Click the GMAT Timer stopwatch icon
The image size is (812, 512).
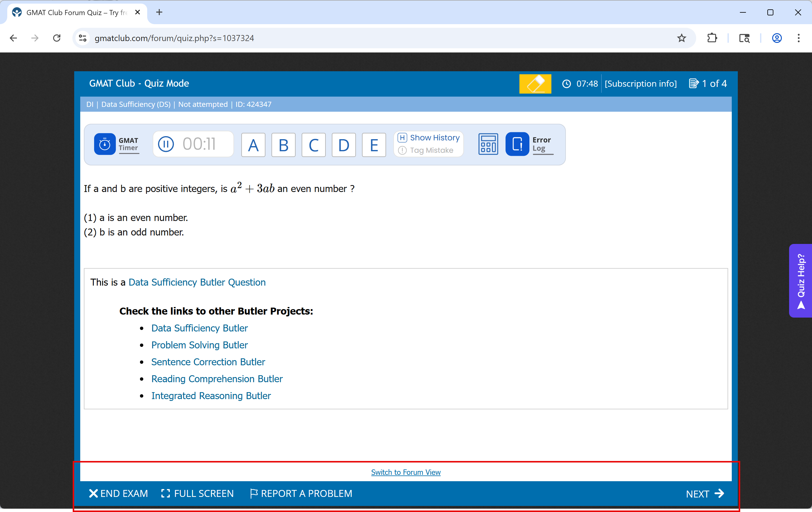[x=105, y=145]
